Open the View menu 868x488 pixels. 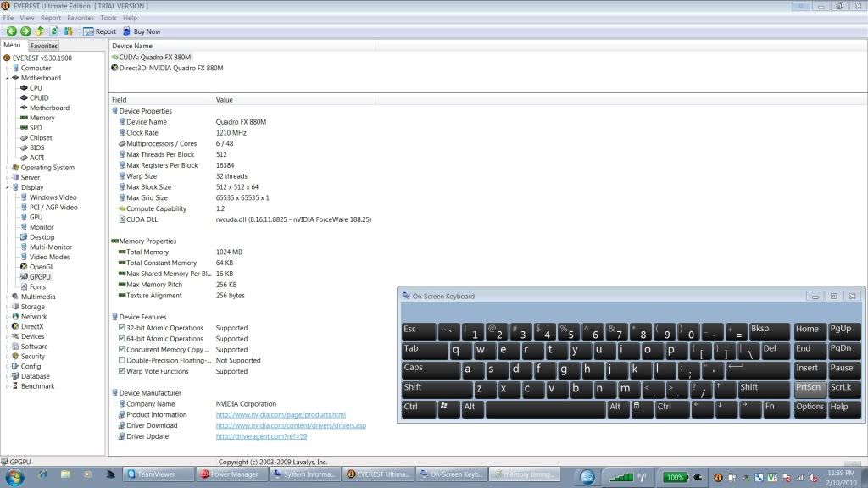coord(26,19)
